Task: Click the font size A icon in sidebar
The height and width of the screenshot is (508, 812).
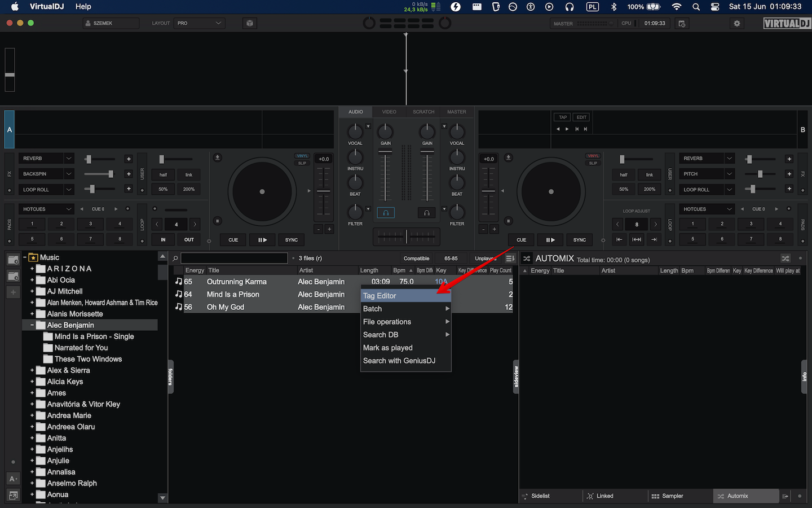Action: coord(13,479)
